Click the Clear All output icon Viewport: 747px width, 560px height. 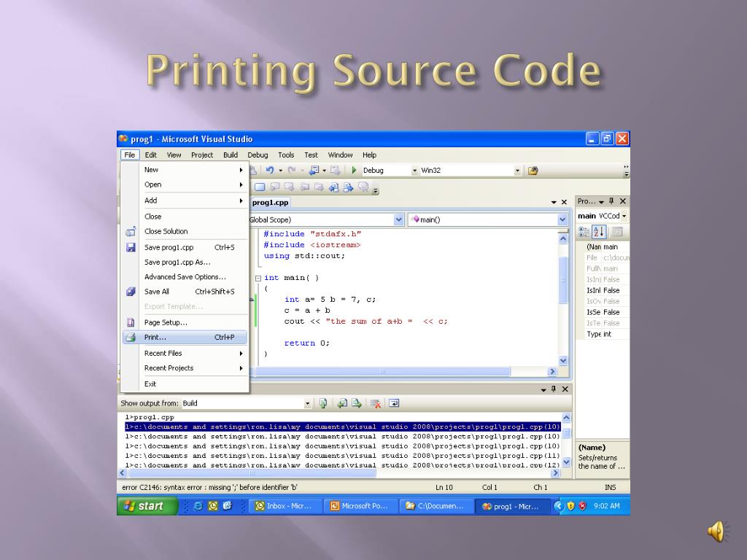(376, 403)
